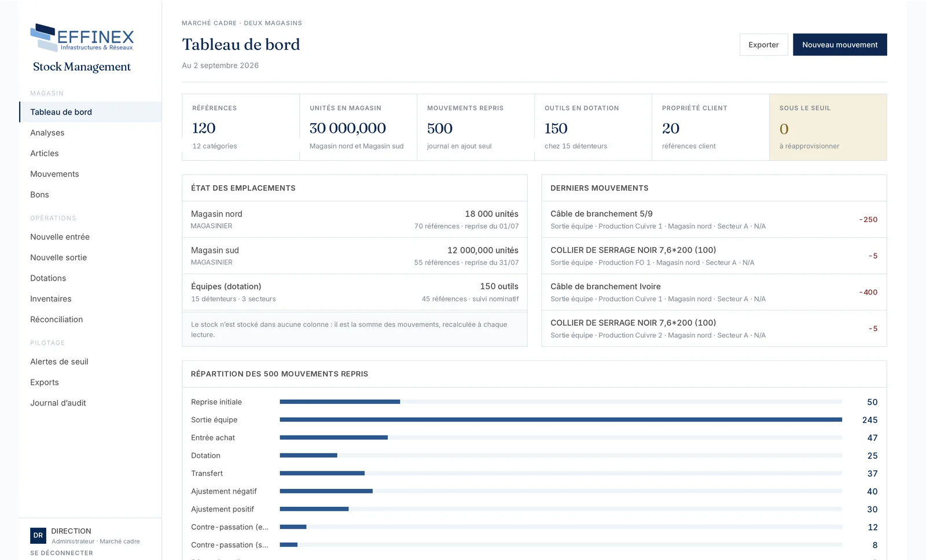Select Nouvelle sortie in the sidebar
This screenshot has width=926, height=560.
click(x=90, y=257)
